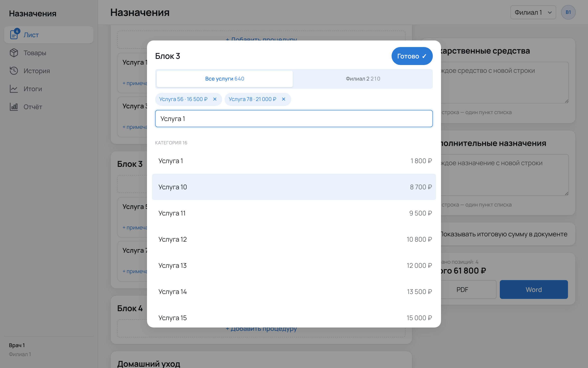Image resolution: width=588 pixels, height=368 pixels.
Task: Open the Итоги chart icon
Action: pyautogui.click(x=14, y=89)
